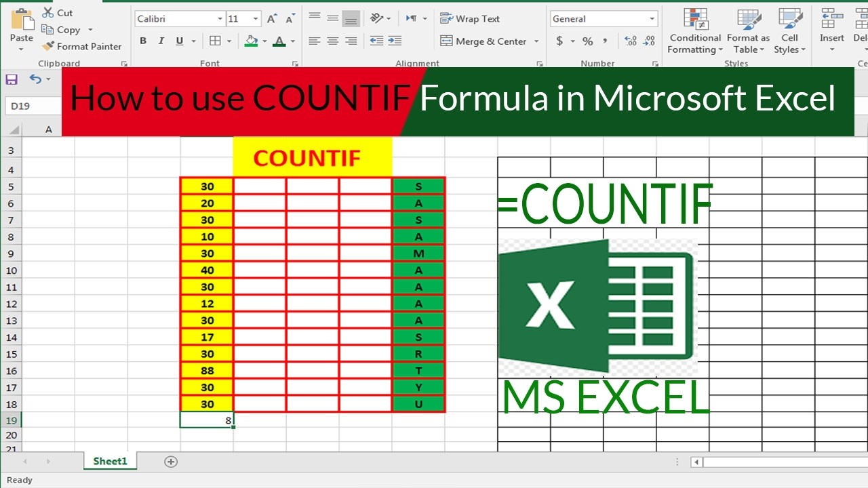Toggle Underline formatting
This screenshot has width=868, height=488.
click(x=179, y=41)
